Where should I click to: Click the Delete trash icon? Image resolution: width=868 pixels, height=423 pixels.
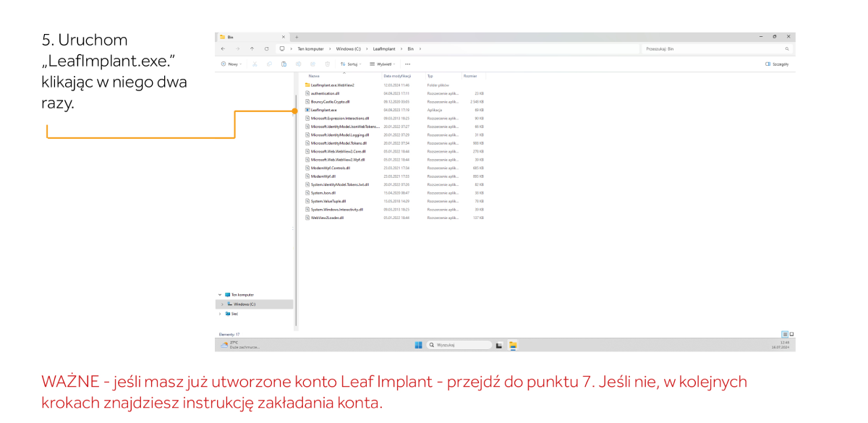pyautogui.click(x=328, y=64)
